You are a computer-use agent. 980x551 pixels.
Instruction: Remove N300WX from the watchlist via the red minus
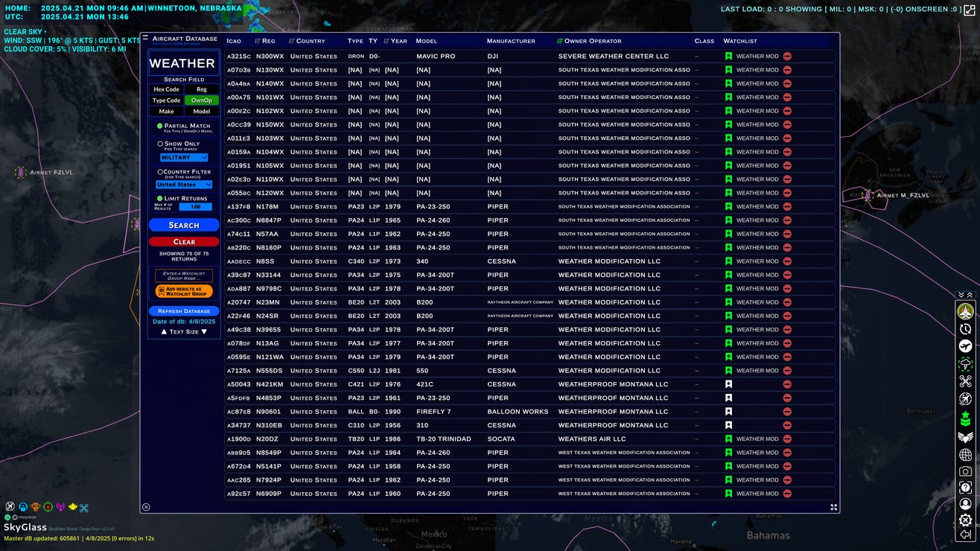point(787,57)
